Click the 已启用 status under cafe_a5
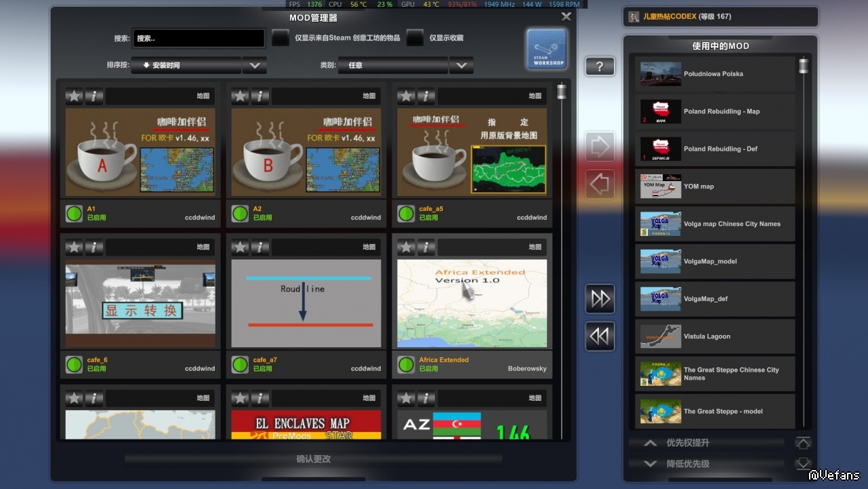The width and height of the screenshot is (868, 489). [x=428, y=218]
